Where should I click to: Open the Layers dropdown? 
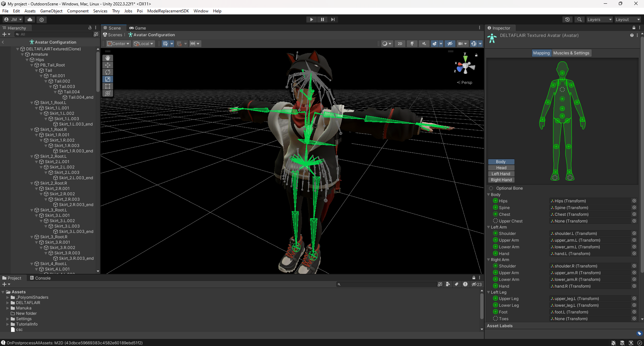pos(599,19)
